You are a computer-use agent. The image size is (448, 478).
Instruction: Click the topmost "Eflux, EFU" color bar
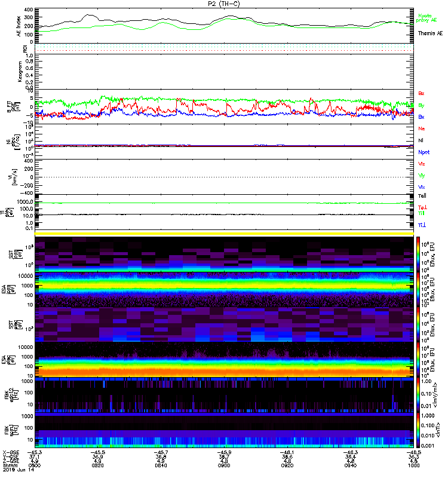pyautogui.click(x=419, y=255)
